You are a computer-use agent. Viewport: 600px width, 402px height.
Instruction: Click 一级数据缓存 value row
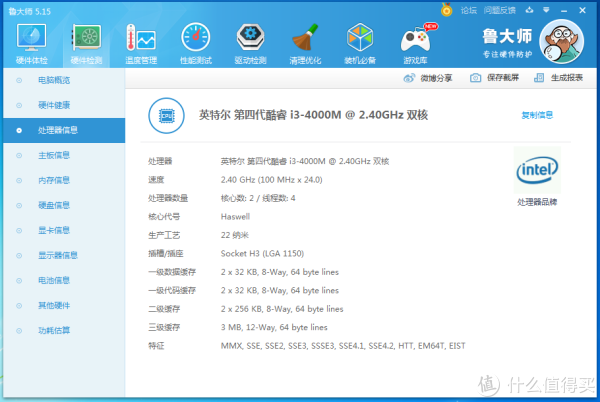click(x=279, y=272)
